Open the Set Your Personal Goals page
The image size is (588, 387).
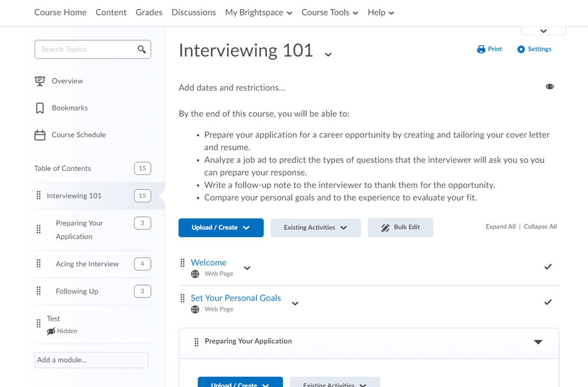(x=235, y=298)
